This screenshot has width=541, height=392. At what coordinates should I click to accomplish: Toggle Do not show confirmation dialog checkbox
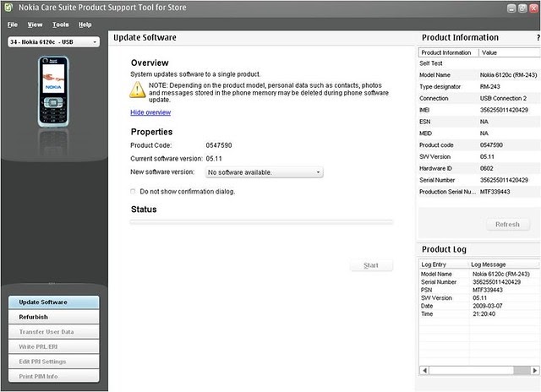[133, 191]
